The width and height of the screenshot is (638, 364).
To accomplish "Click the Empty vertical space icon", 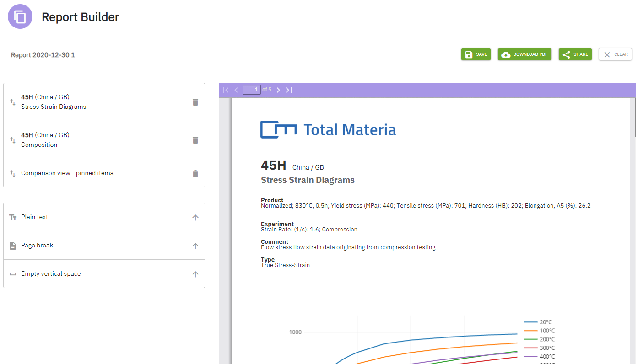I will [x=12, y=273].
